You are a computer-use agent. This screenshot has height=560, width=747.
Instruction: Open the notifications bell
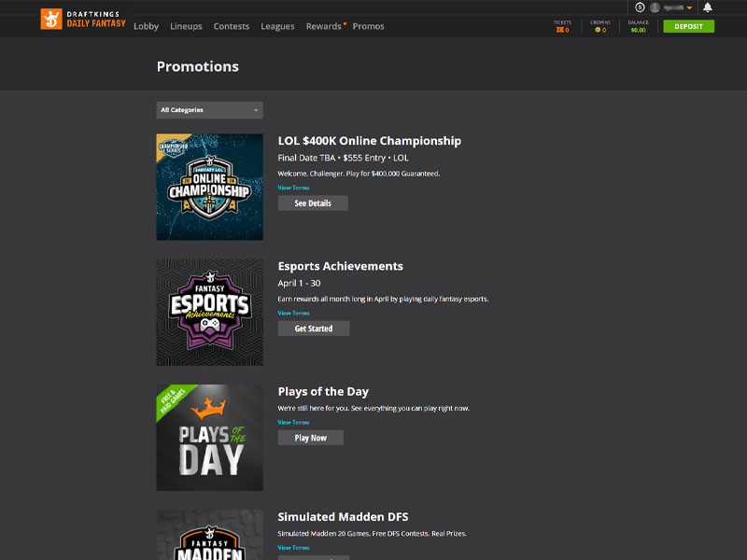point(708,7)
